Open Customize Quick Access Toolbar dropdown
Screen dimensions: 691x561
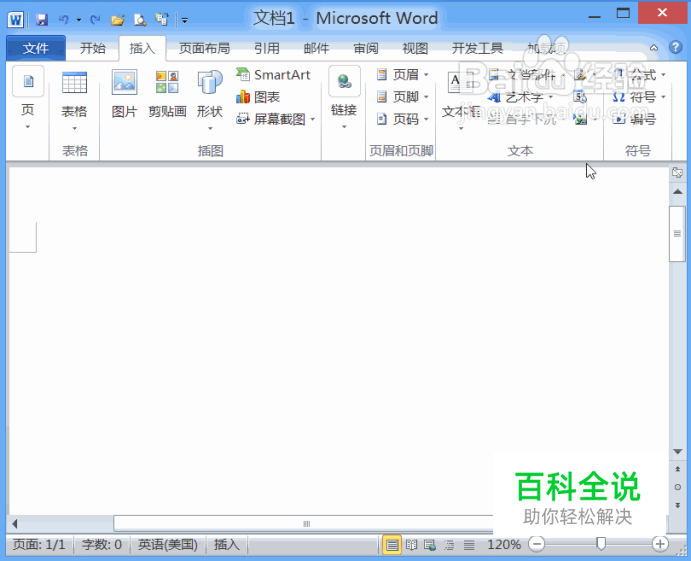click(185, 20)
